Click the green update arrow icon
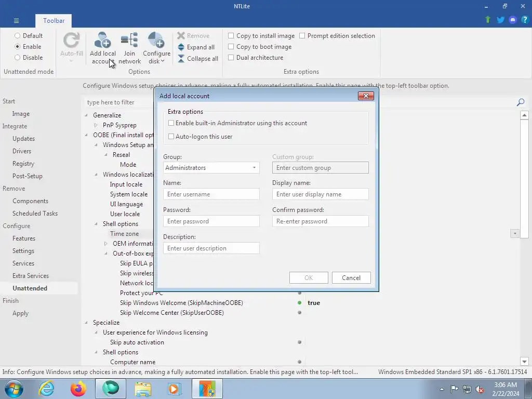Image resolution: width=532 pixels, height=399 pixels. (488, 20)
